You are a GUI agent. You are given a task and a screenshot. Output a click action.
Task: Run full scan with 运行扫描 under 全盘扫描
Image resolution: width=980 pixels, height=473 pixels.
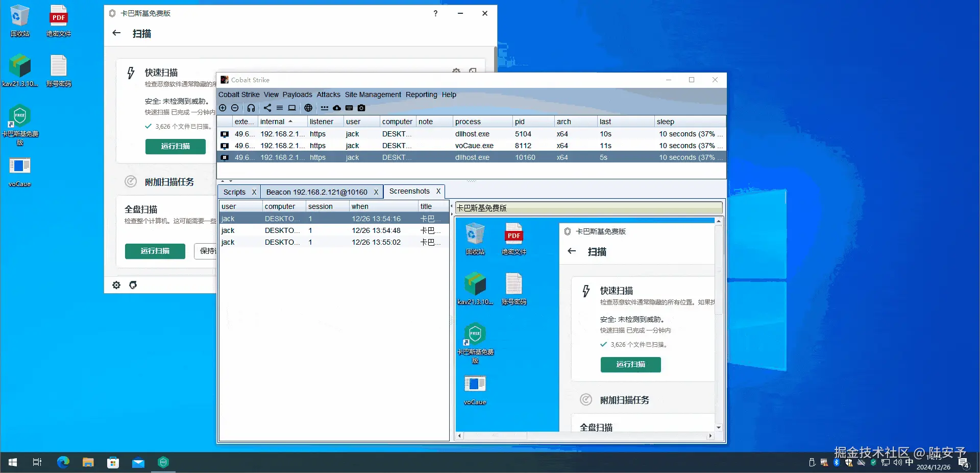click(155, 251)
